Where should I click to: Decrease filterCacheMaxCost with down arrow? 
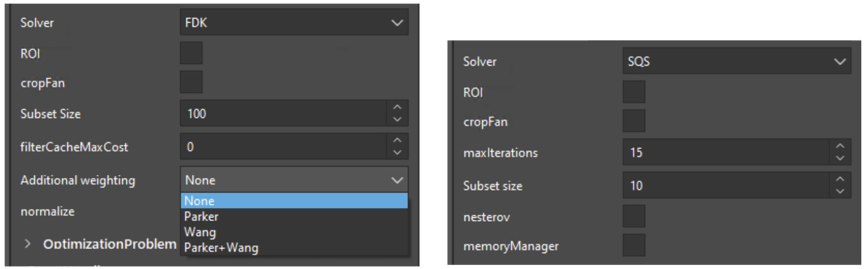point(397,153)
